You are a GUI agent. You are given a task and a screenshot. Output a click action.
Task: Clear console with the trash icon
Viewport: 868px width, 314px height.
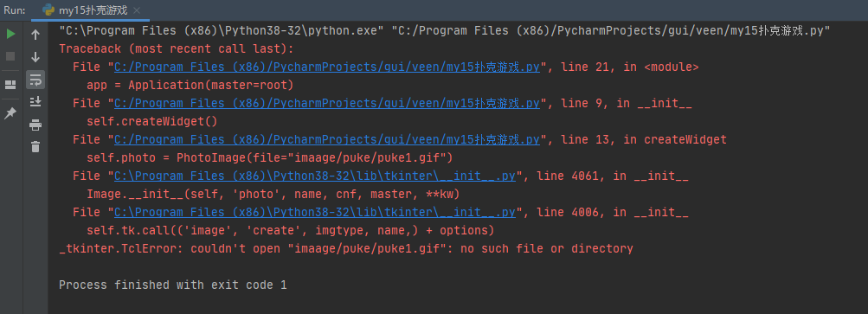tap(35, 147)
